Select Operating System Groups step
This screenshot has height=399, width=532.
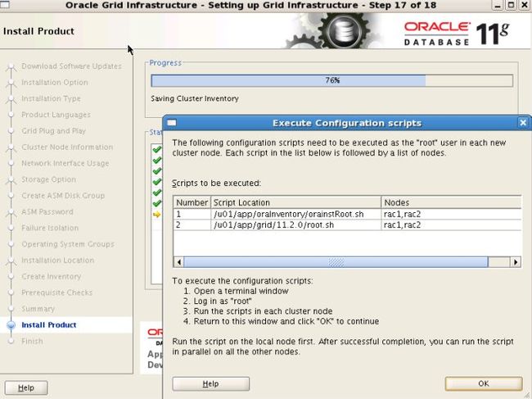(x=68, y=244)
